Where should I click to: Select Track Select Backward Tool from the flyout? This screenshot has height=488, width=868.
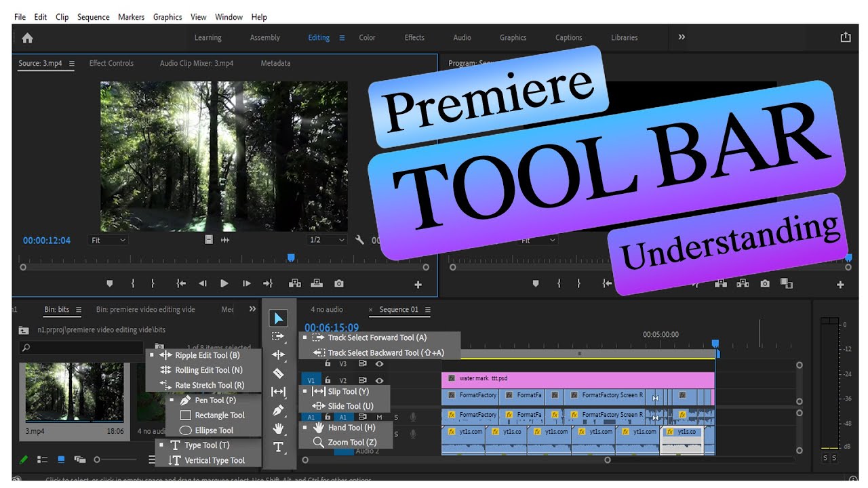click(380, 352)
